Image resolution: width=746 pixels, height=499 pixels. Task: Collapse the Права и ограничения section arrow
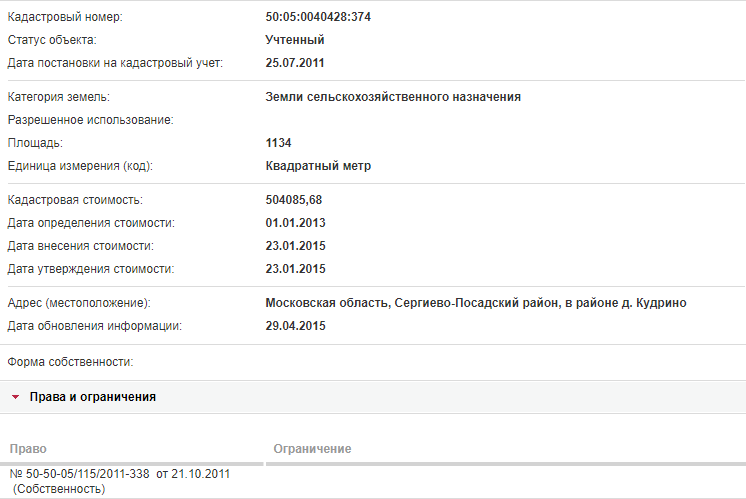tap(15, 397)
